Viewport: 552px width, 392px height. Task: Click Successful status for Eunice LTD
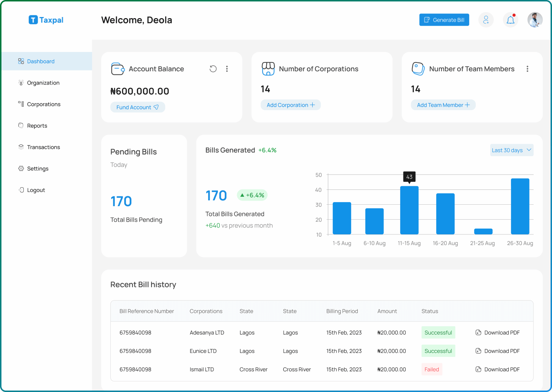coord(438,351)
